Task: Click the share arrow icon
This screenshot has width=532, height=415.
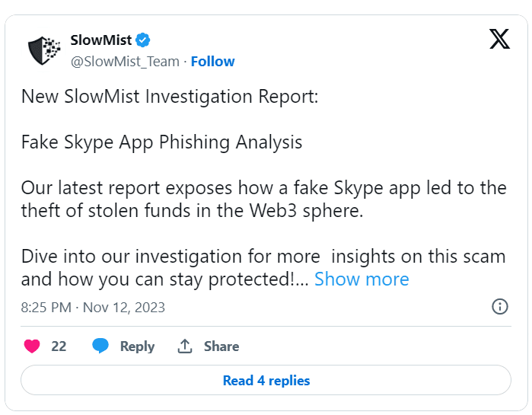Action: coord(185,346)
